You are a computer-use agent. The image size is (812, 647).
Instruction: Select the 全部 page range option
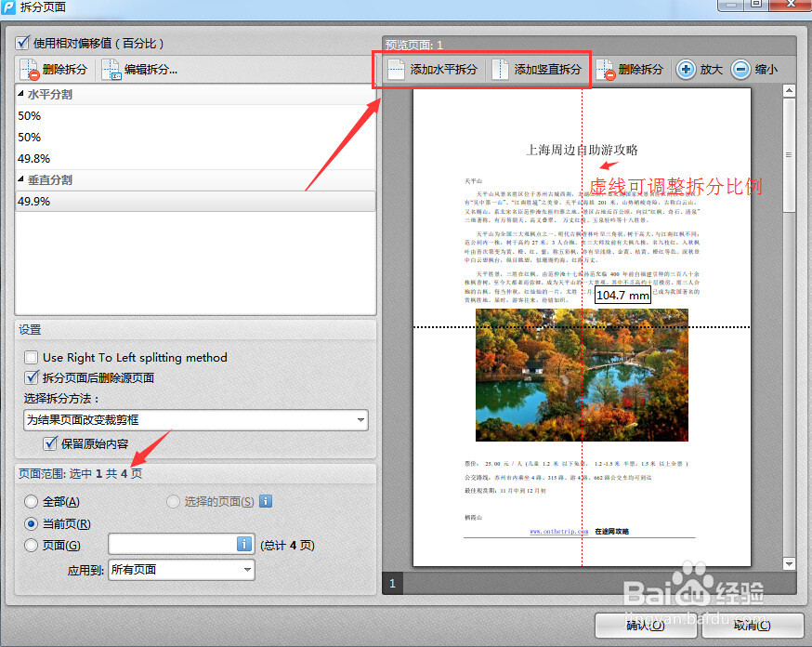click(31, 501)
